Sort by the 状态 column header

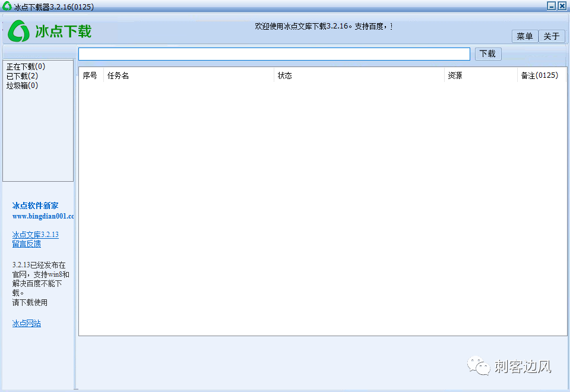tap(359, 75)
